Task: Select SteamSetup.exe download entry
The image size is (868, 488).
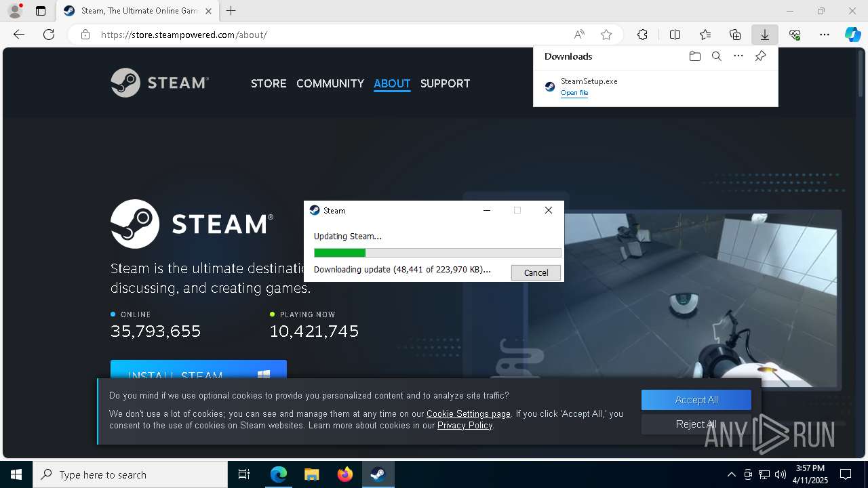Action: click(655, 87)
